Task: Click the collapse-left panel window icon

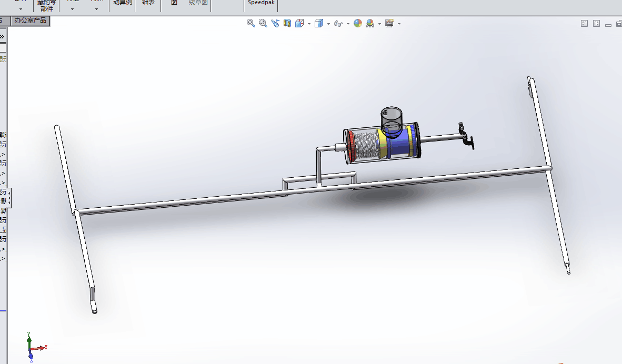Action: tap(584, 24)
